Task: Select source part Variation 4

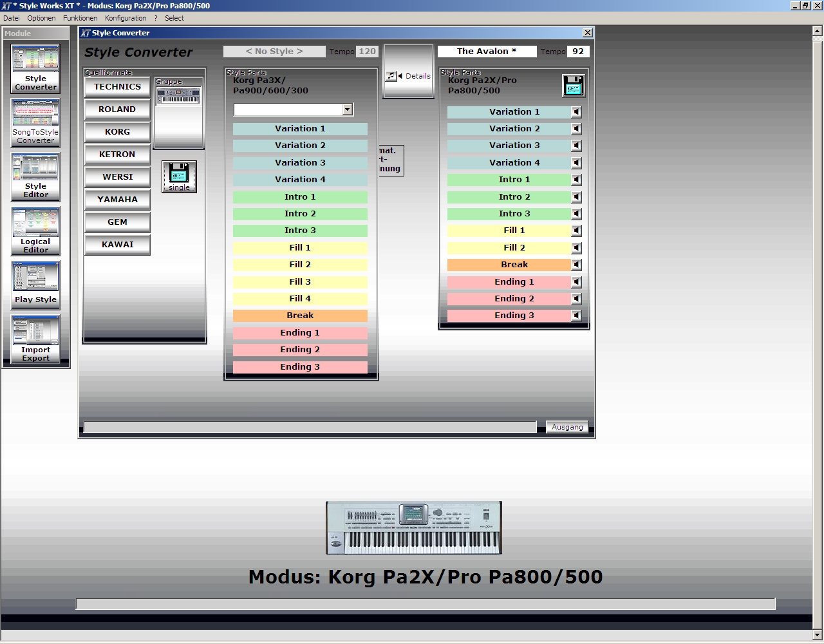Action: [300, 180]
